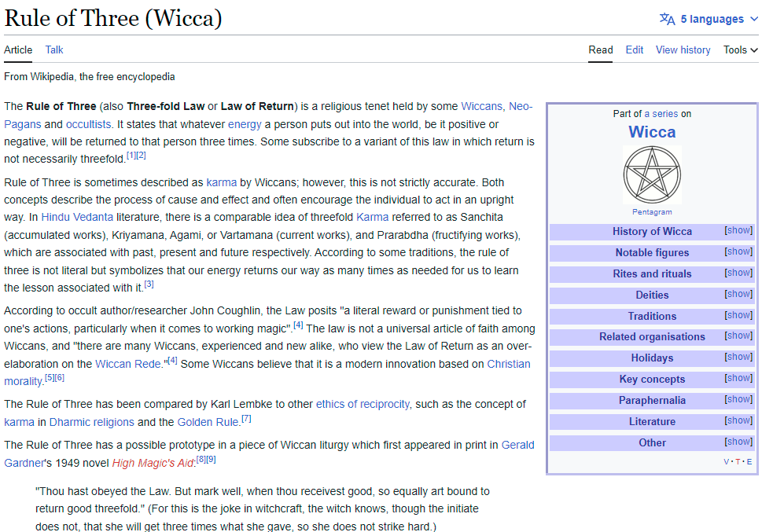Expand the History of Wicca section
The height and width of the screenshot is (532, 784).
[738, 230]
